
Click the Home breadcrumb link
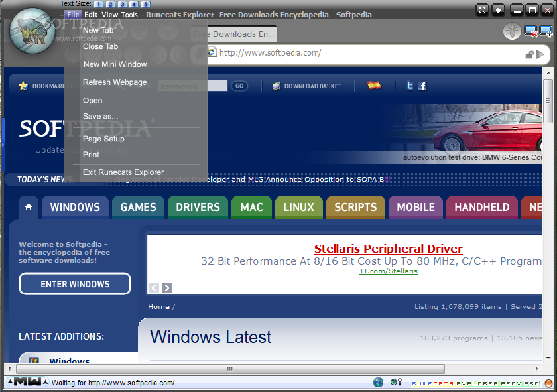pos(158,306)
